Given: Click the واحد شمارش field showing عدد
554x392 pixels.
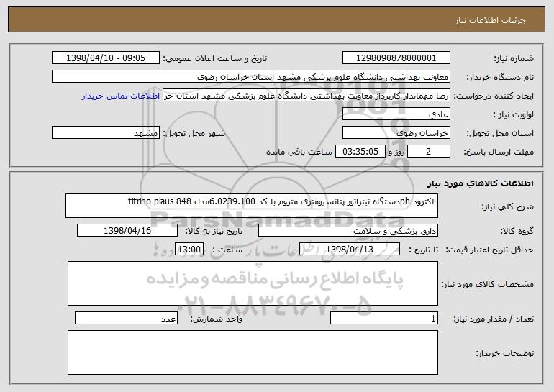Looking at the screenshot, I should 126,318.
